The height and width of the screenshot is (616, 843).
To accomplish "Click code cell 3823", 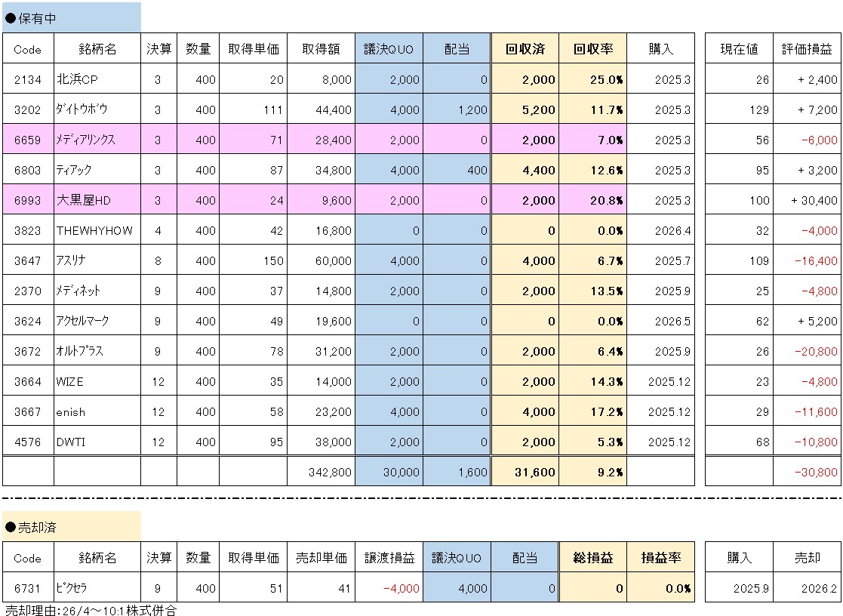I will [28, 230].
